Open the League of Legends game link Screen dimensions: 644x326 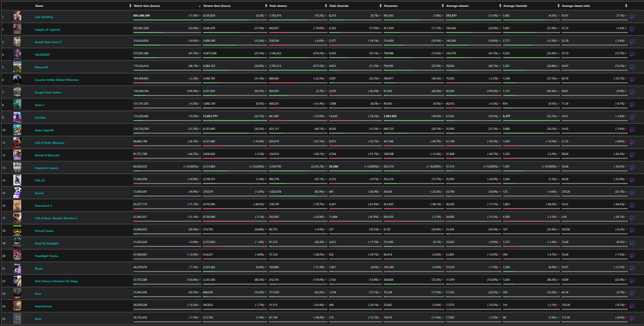tap(47, 29)
